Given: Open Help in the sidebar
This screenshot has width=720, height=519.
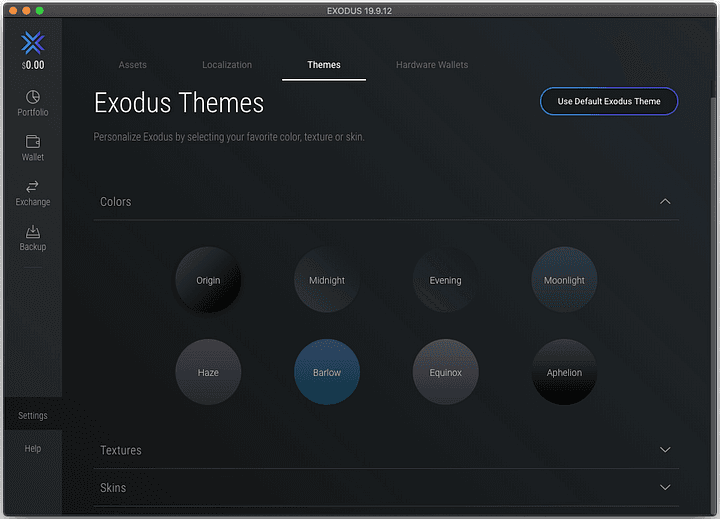Looking at the screenshot, I should click(x=33, y=448).
